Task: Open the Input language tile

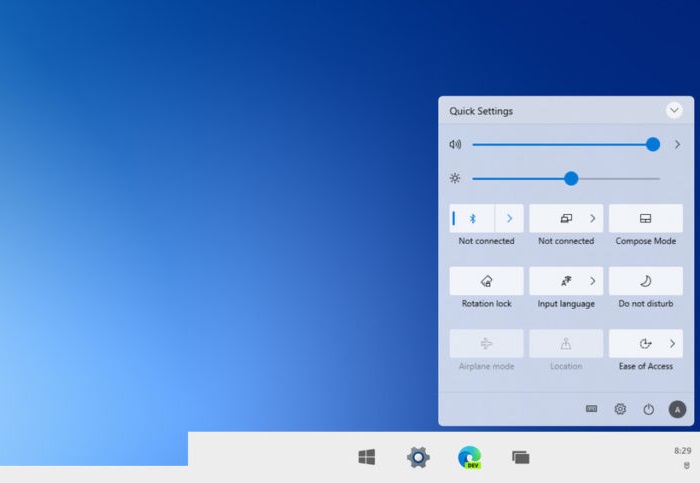Action: tap(555, 281)
